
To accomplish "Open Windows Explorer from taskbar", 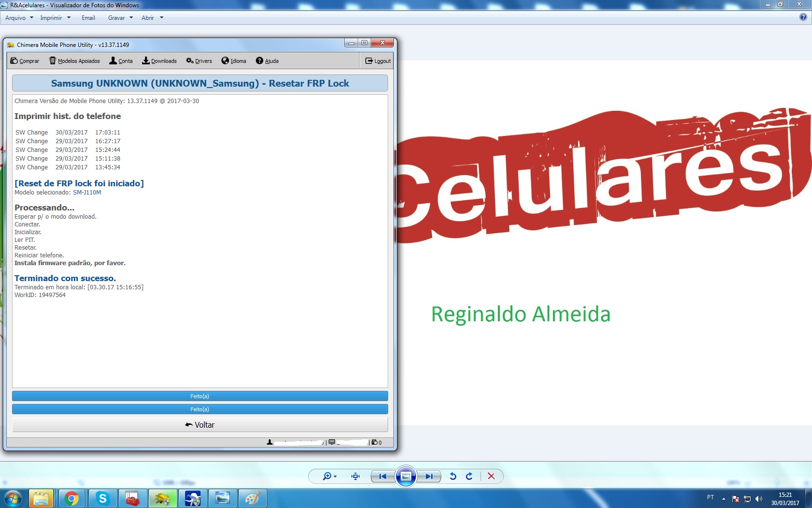I will (x=41, y=498).
